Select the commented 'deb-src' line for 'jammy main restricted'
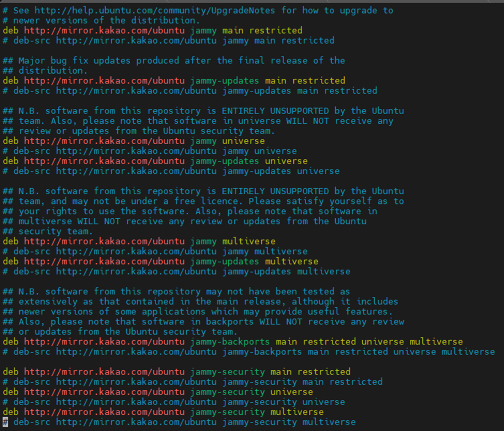 coord(168,41)
